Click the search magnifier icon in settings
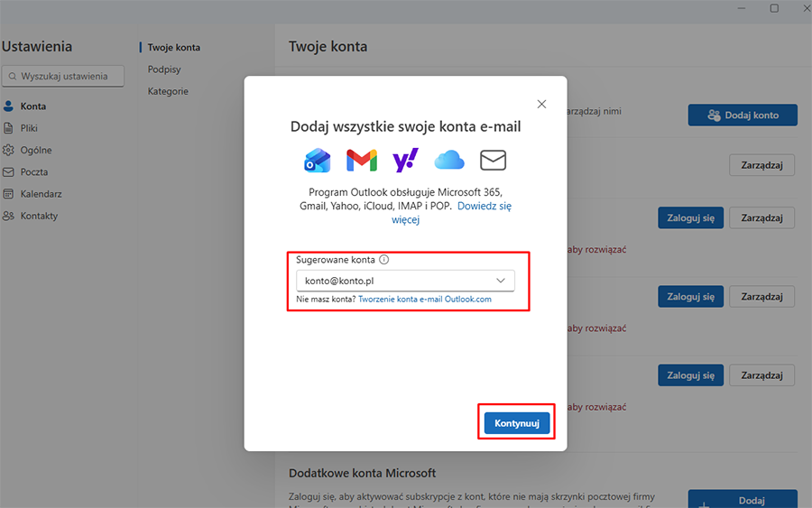Screen dimensions: 812x508 13,76
